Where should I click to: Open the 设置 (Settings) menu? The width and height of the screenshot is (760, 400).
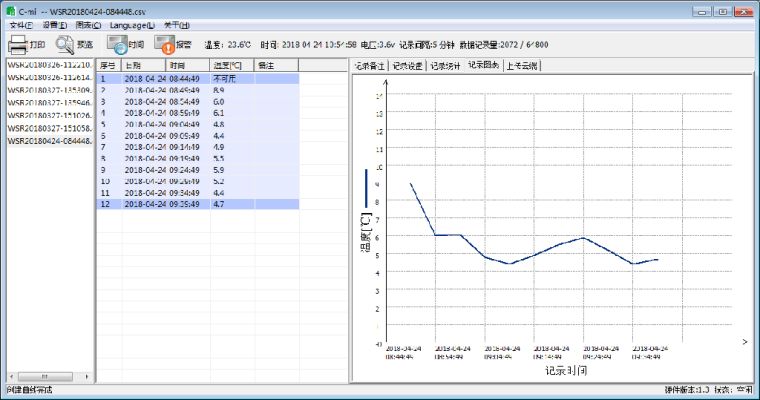[55, 24]
